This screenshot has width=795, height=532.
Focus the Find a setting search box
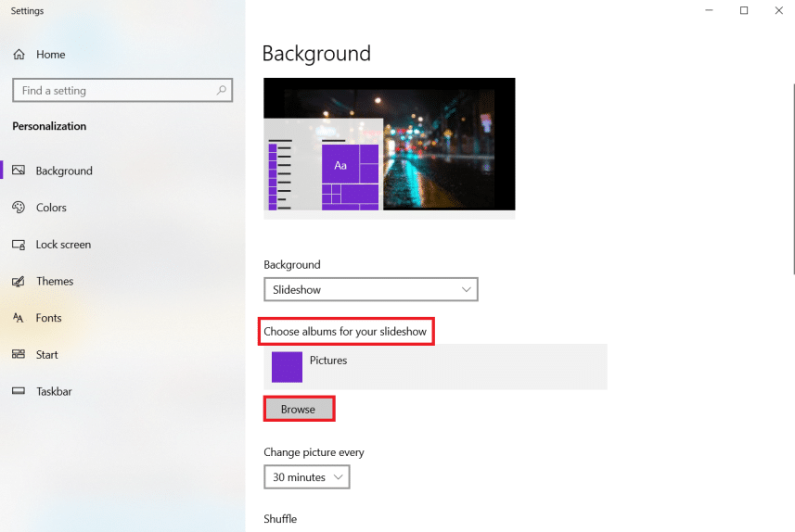tap(111, 91)
